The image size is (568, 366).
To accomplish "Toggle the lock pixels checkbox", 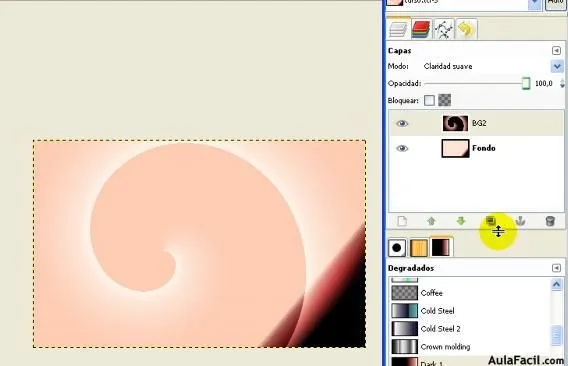I will point(429,100).
